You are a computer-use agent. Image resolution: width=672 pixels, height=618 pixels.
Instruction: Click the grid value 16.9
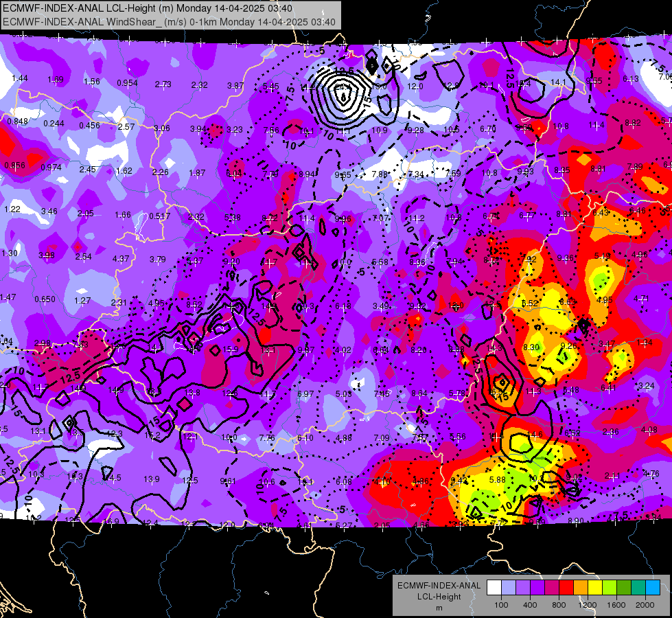(111, 521)
